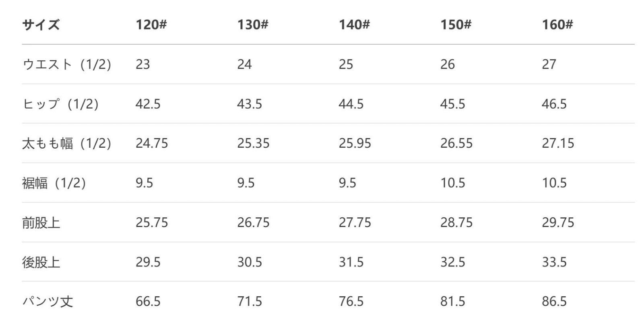Screen dimensions: 644x320
Task: Click the 後股上 row label
Action: pyautogui.click(x=41, y=262)
